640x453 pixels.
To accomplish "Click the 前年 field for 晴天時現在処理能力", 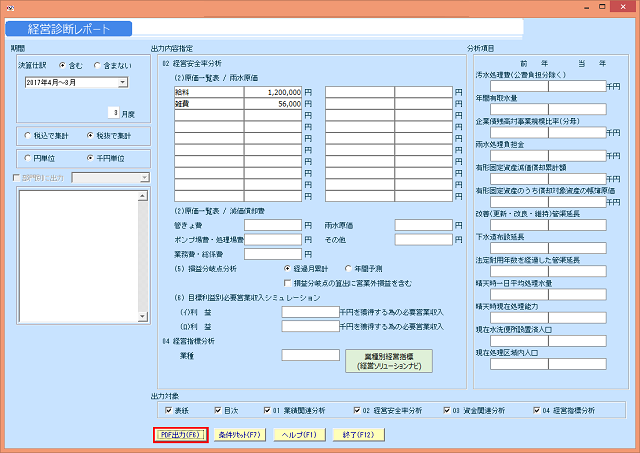I will coord(519,318).
